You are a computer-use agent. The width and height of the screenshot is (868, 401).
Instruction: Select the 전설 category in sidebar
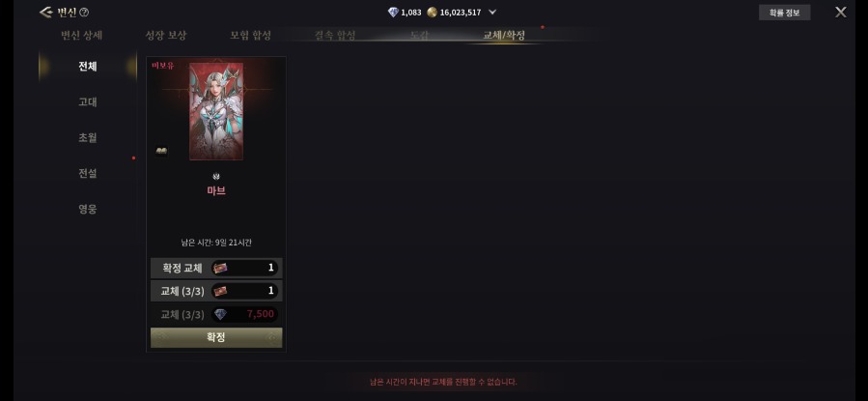[88, 173]
